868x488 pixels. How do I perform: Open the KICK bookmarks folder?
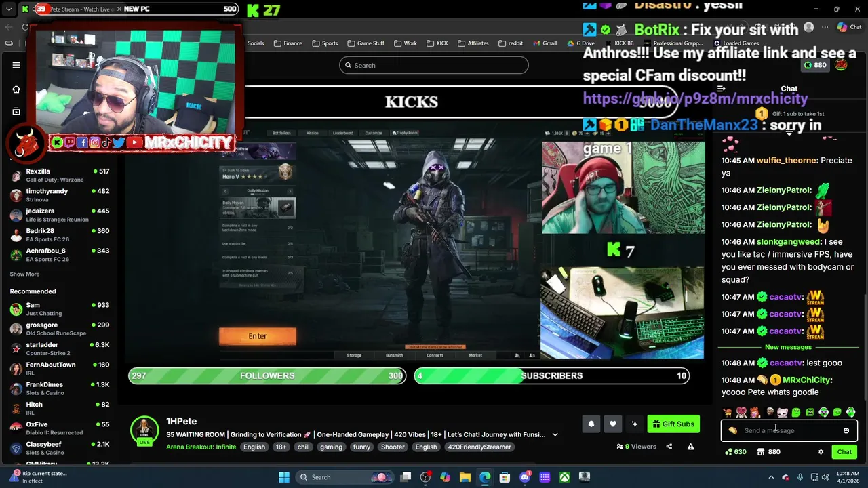pos(437,43)
